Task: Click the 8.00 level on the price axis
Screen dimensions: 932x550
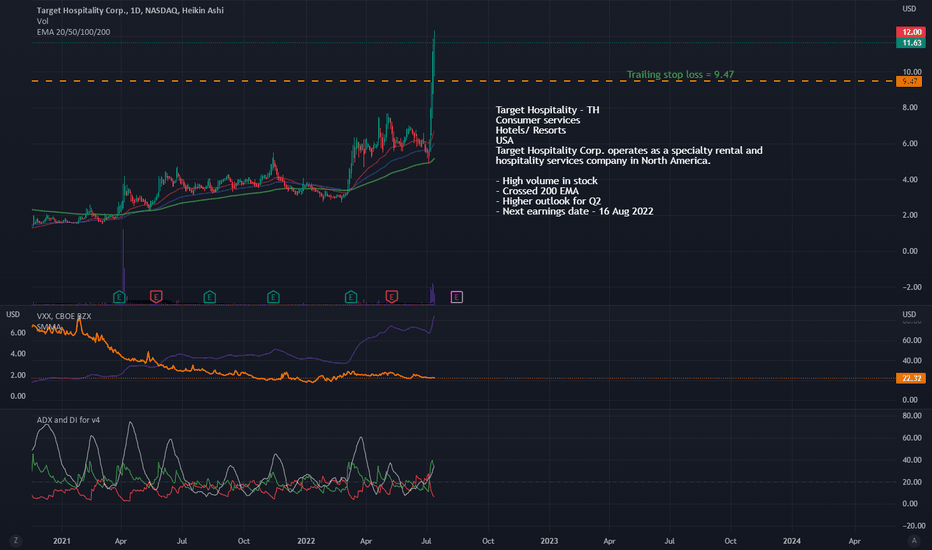Action: pyautogui.click(x=909, y=108)
